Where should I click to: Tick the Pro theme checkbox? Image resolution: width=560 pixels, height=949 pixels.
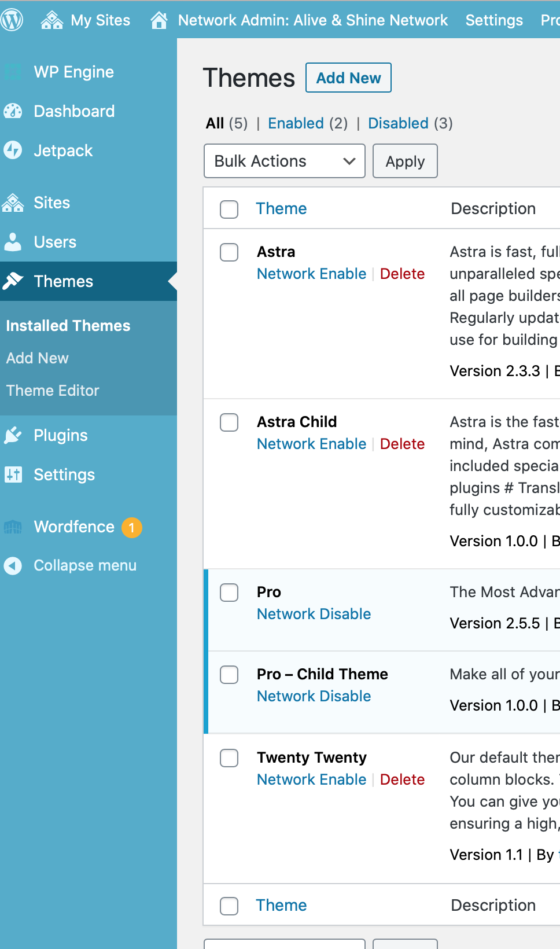[x=229, y=593]
